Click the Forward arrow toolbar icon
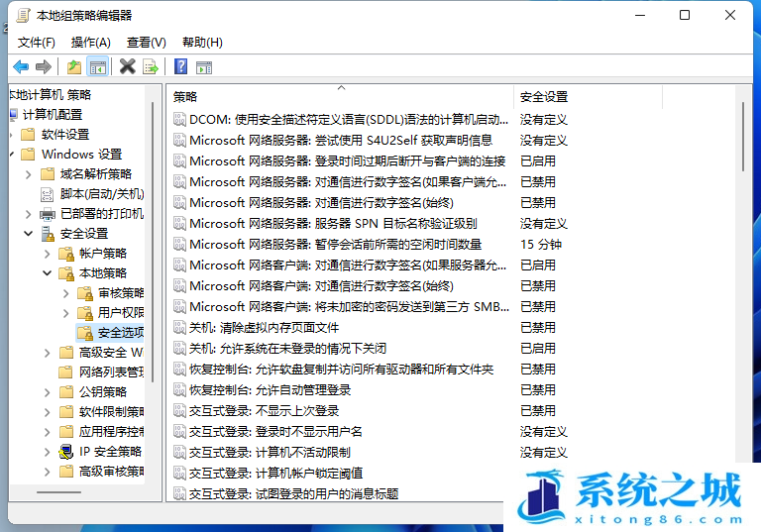 44,67
